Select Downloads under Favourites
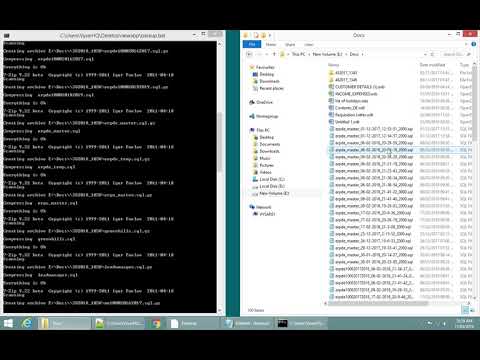Image resolution: width=480 pixels, height=360 pixels. point(269,81)
